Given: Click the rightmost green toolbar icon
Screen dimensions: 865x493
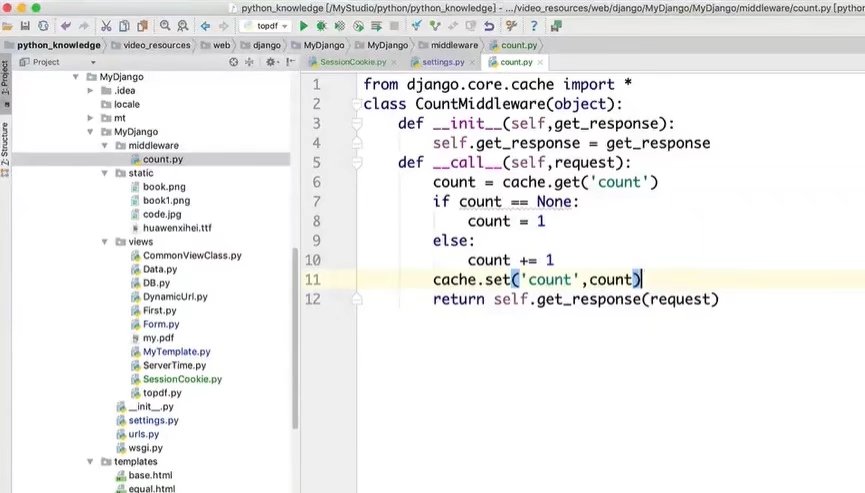Looking at the screenshot, I should tap(556, 26).
